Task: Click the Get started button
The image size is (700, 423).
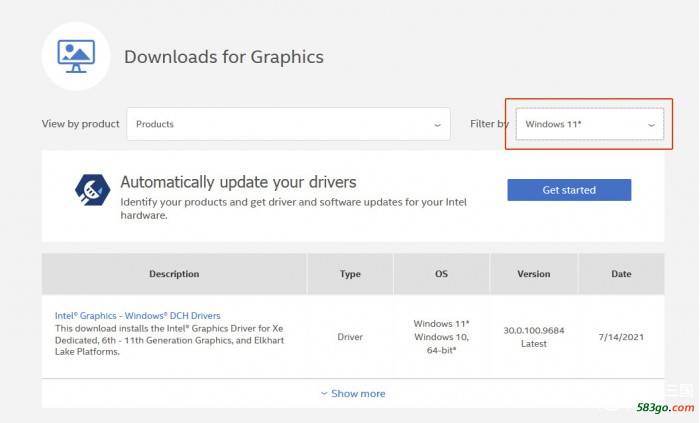Action: click(569, 190)
